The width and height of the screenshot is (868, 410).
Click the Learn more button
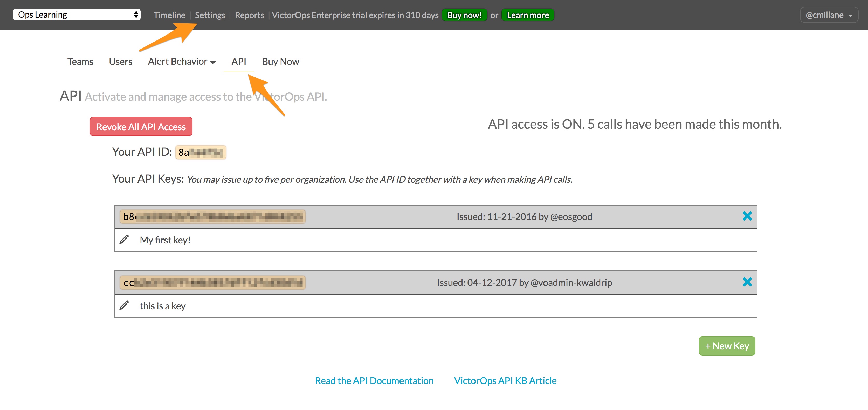tap(528, 15)
